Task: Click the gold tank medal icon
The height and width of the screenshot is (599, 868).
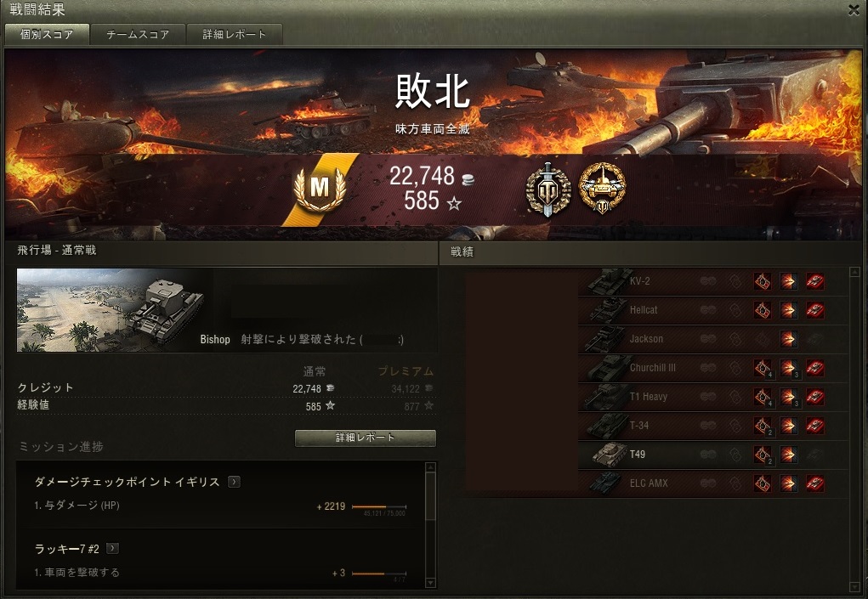Action: pos(602,188)
